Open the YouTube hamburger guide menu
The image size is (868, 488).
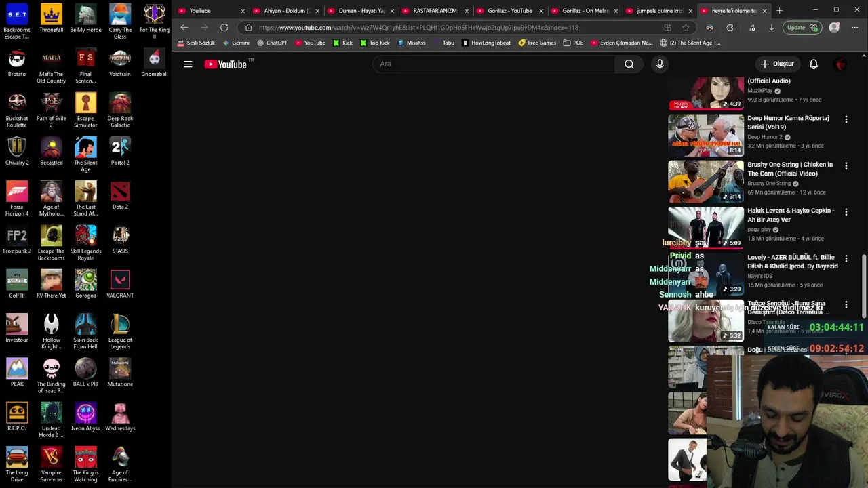pos(188,64)
